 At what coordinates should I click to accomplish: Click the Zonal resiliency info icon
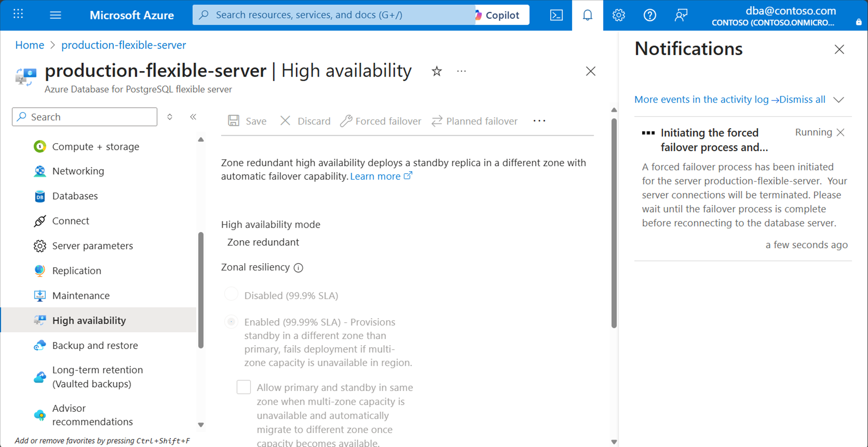pyautogui.click(x=298, y=268)
